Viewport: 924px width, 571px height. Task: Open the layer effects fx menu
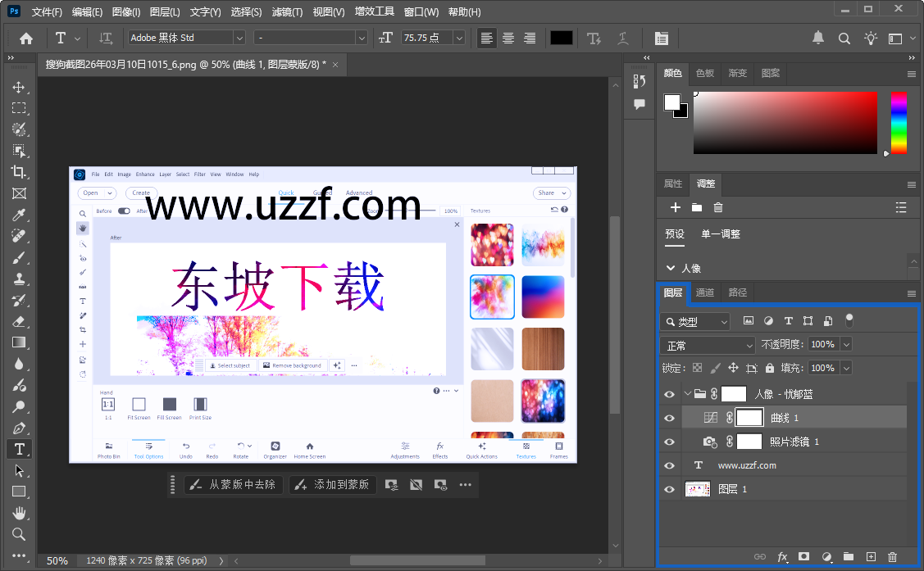pyautogui.click(x=783, y=557)
